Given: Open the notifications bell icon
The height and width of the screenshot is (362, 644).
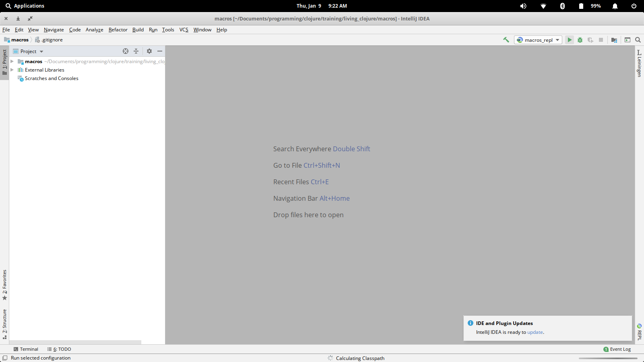Looking at the screenshot, I should pyautogui.click(x=615, y=6).
